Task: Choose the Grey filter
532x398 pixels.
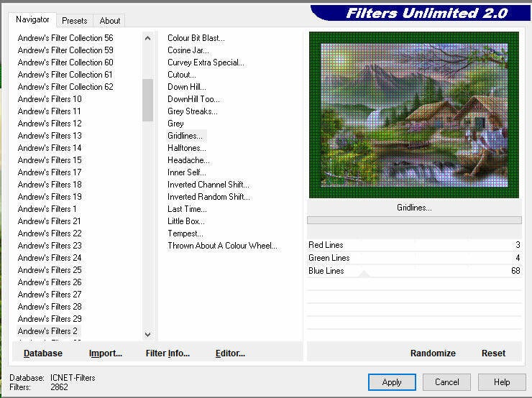Action: pyautogui.click(x=175, y=124)
